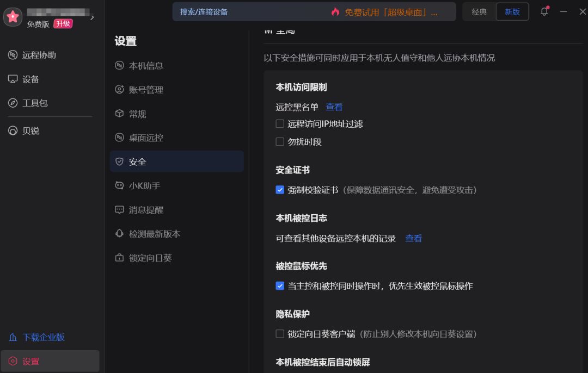The image size is (588, 373).
Task: Click the 小K助手 robot icon
Action: click(x=119, y=185)
